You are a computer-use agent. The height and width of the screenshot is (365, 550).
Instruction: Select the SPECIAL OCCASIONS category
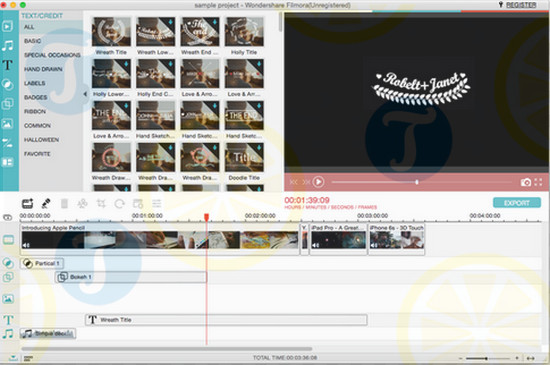(x=52, y=55)
